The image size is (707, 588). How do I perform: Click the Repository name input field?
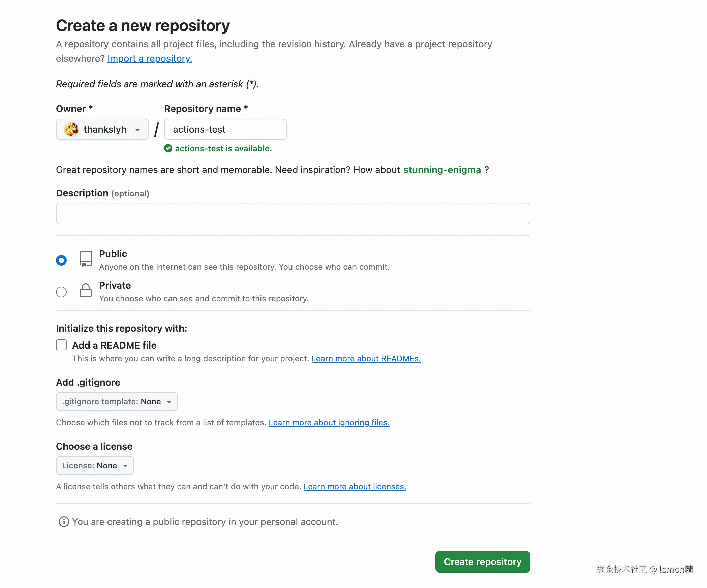pyautogui.click(x=225, y=129)
